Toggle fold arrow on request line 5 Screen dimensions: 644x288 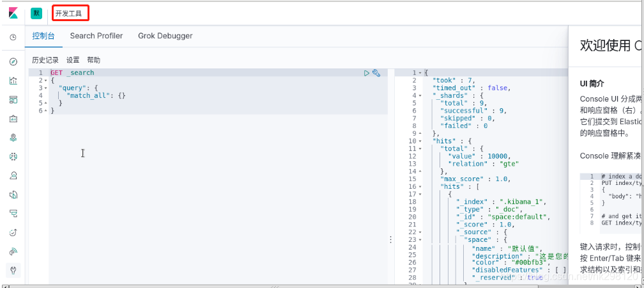(x=45, y=103)
